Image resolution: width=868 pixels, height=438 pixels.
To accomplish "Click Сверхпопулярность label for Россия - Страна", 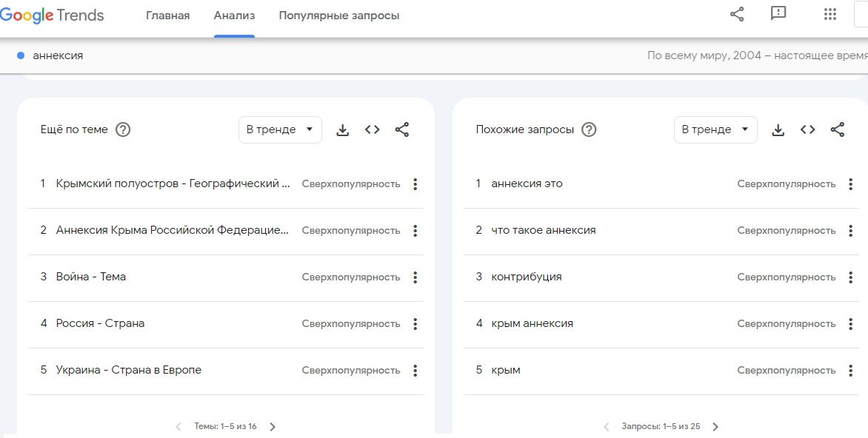I will 351,323.
